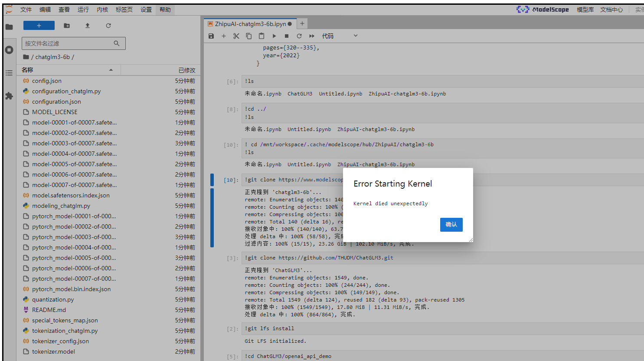This screenshot has height=361, width=644.
Task: Click the ModelScope logo
Action: point(543,10)
